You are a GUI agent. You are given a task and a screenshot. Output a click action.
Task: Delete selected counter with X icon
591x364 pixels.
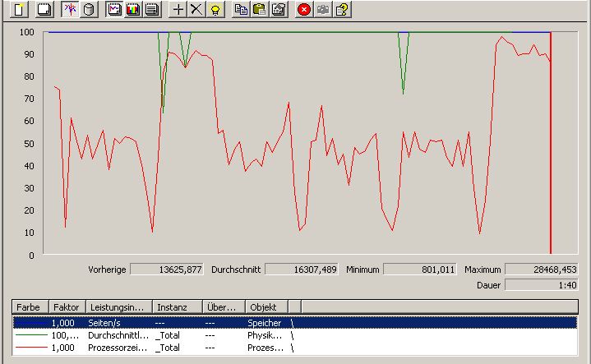196,9
